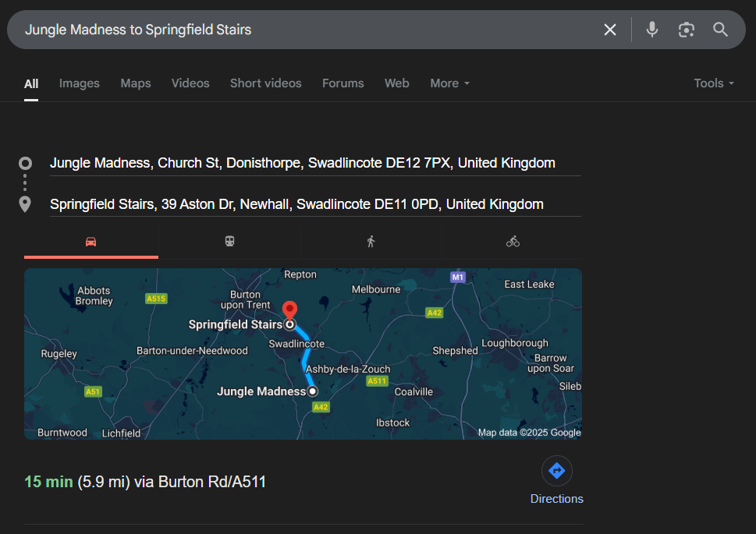Click the A511 road shield on map
Image resolution: width=756 pixels, height=534 pixels.
[377, 381]
